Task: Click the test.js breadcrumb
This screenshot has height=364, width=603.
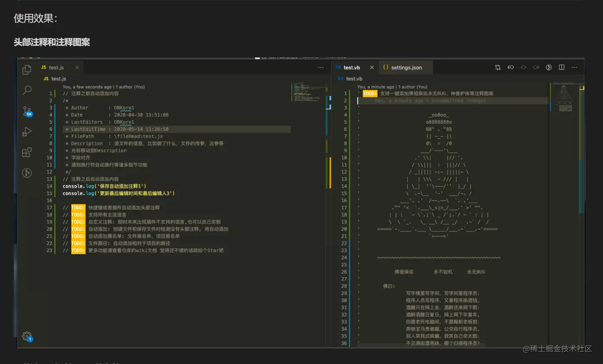Action: tap(54, 79)
